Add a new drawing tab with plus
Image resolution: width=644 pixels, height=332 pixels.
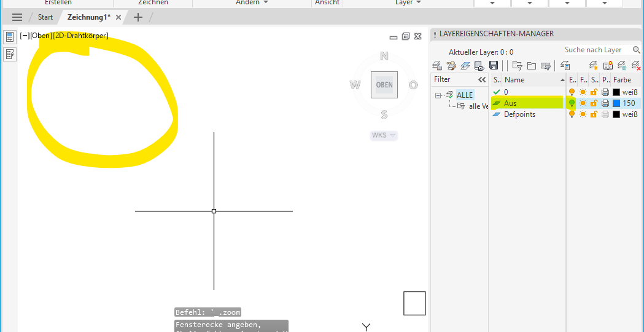138,17
